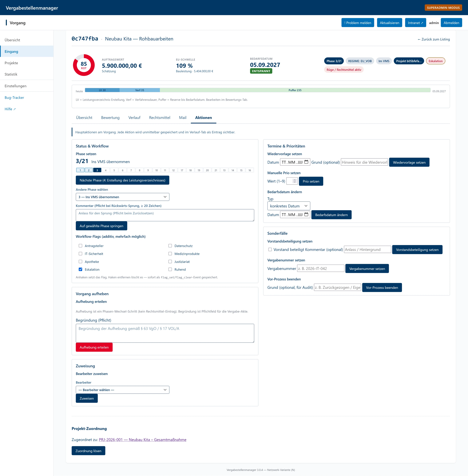Click the Phase 3/21 badge
This screenshot has width=468, height=476.
[334, 61]
